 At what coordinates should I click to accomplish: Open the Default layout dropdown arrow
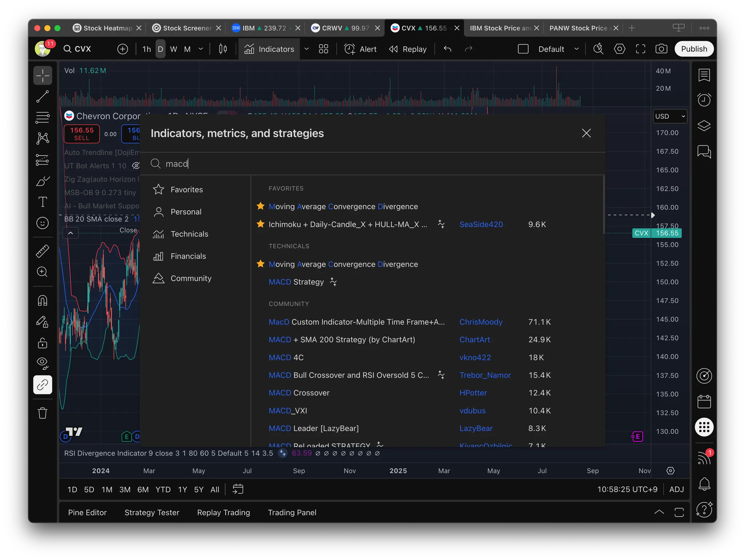[577, 49]
